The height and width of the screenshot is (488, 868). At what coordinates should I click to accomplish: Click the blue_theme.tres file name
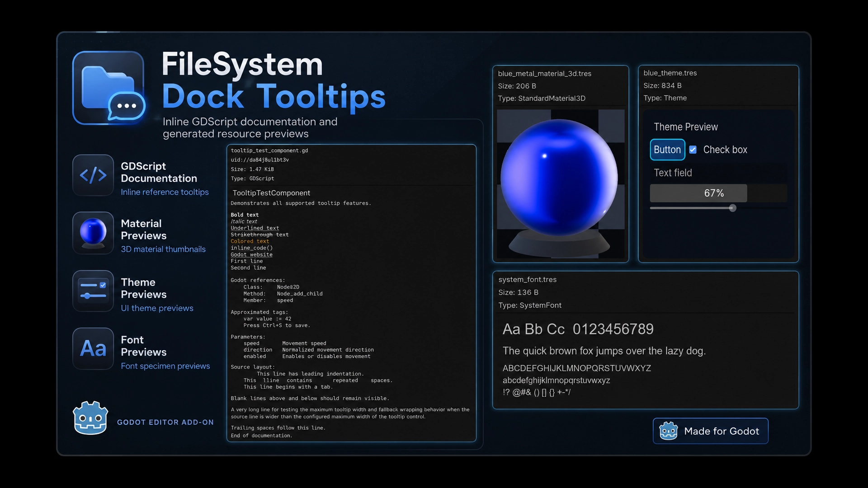click(x=670, y=73)
